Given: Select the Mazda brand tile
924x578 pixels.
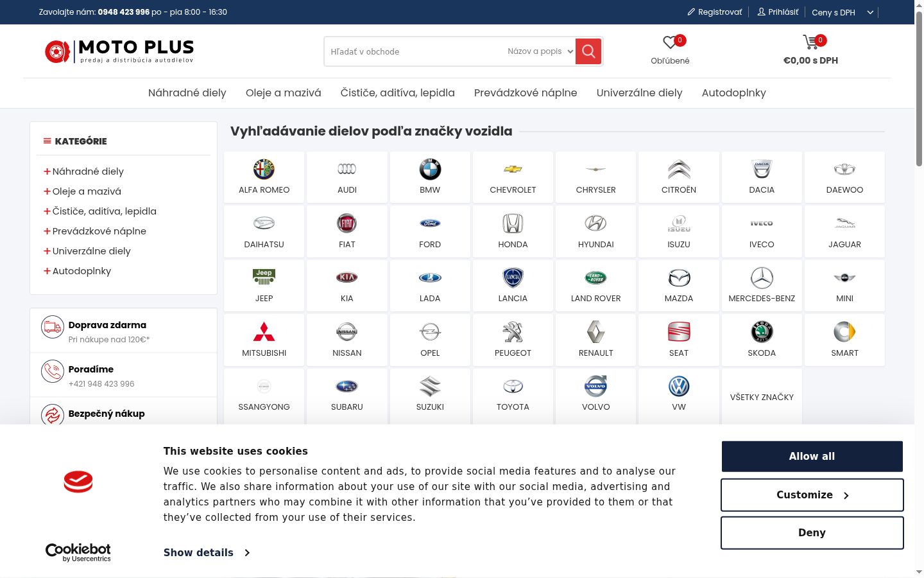Looking at the screenshot, I should (x=679, y=286).
